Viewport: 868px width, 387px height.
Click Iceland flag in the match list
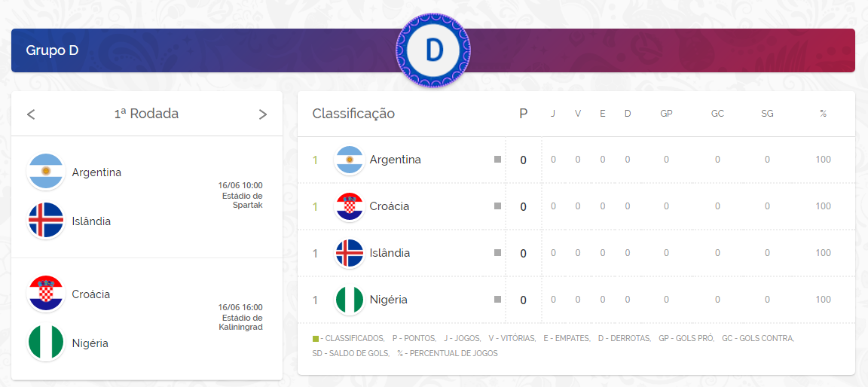tap(46, 221)
